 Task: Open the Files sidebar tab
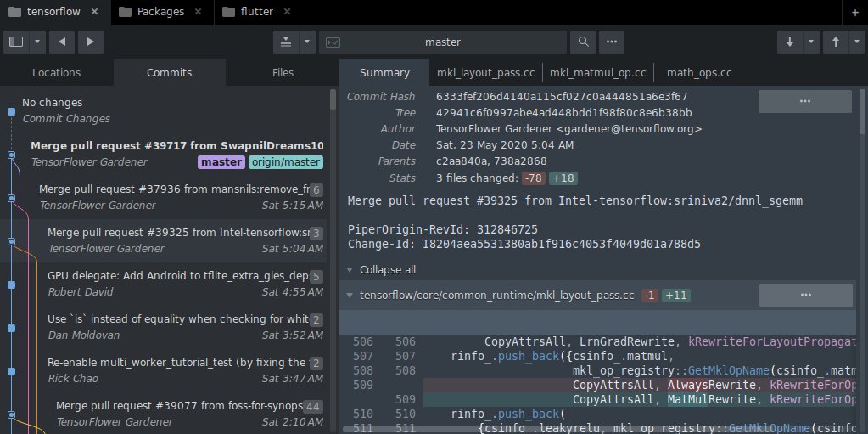point(283,72)
